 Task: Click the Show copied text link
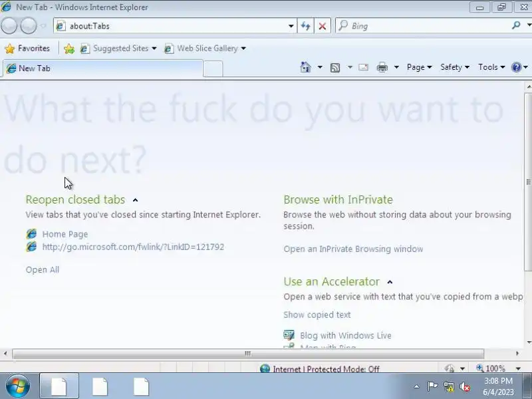[317, 315]
